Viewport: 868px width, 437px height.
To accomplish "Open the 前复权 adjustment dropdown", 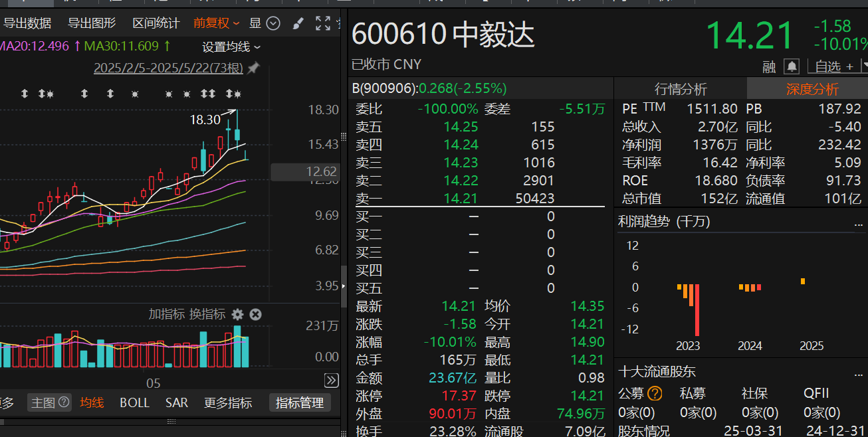I will tap(216, 23).
